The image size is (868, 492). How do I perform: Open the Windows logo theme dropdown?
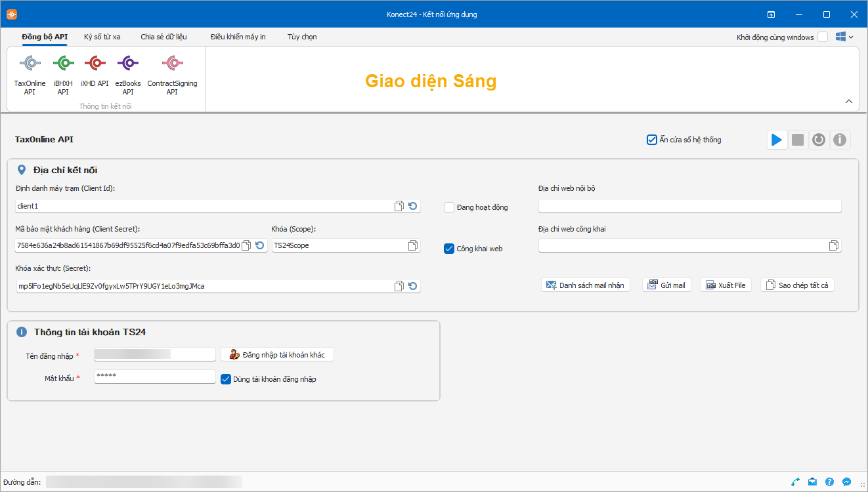(x=844, y=37)
